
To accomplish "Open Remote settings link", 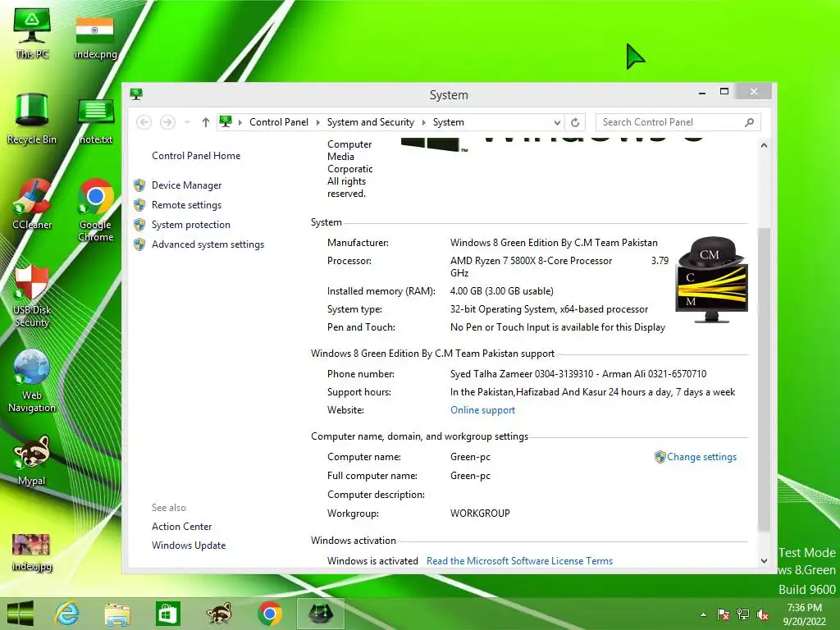I will click(x=186, y=204).
